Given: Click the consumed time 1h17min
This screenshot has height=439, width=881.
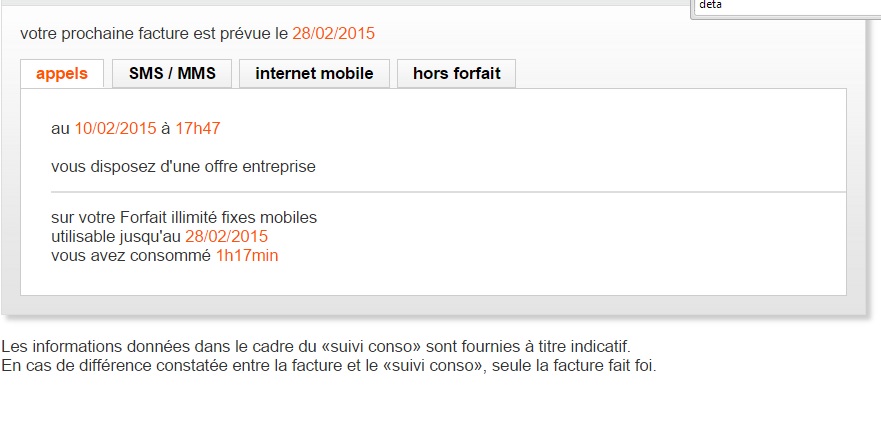Looking at the screenshot, I should pos(247,255).
